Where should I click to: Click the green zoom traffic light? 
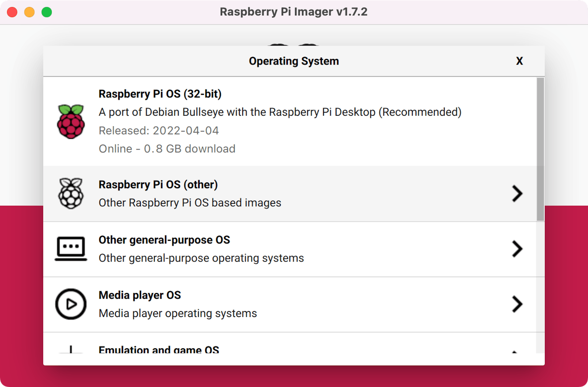tap(47, 12)
